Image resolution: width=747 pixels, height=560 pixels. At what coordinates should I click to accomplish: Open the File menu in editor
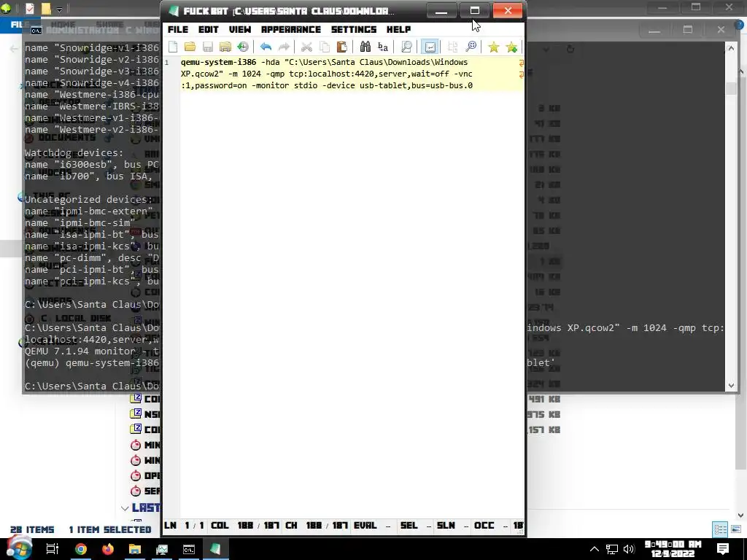pos(178,29)
